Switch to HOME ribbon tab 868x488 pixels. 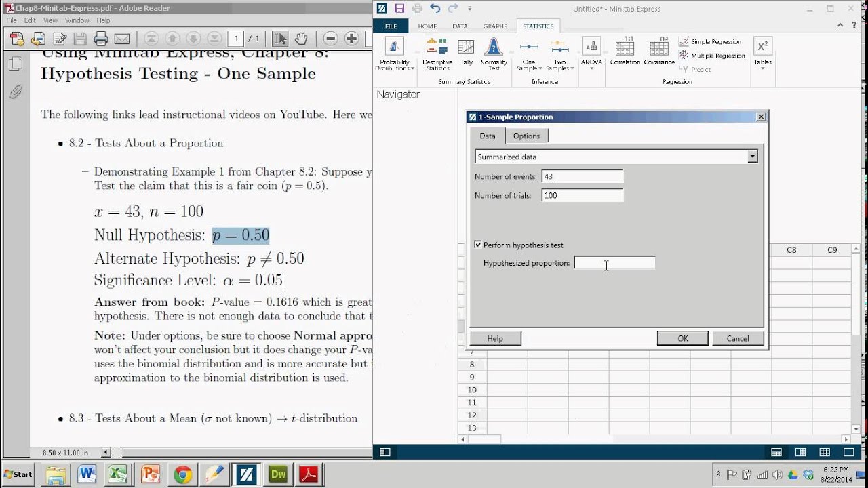[427, 26]
